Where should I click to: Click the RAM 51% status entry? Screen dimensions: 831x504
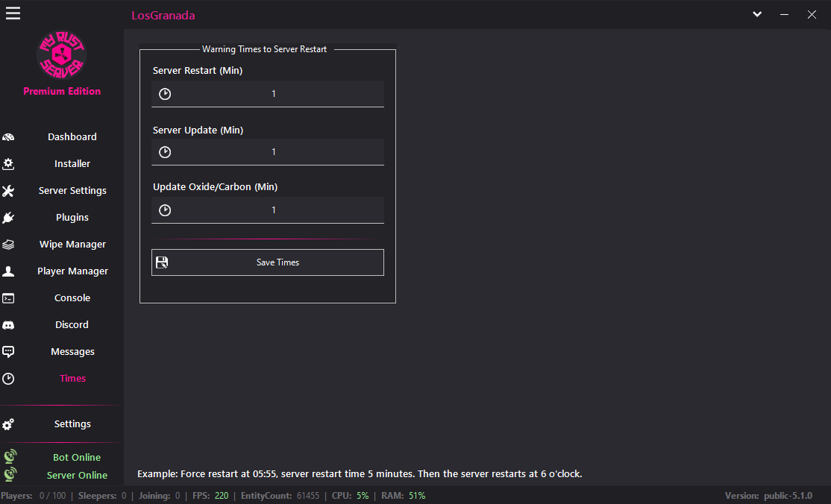pyautogui.click(x=404, y=496)
